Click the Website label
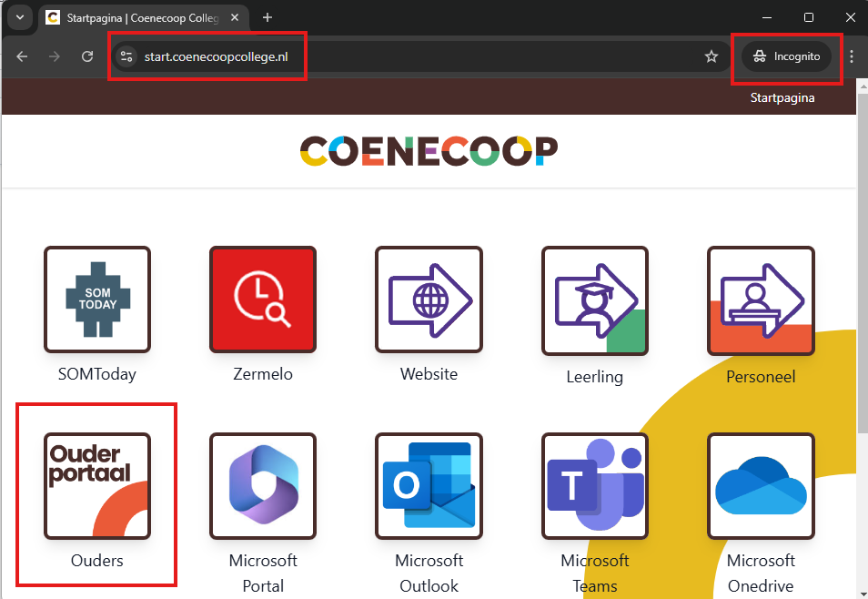The image size is (868, 599). click(429, 374)
